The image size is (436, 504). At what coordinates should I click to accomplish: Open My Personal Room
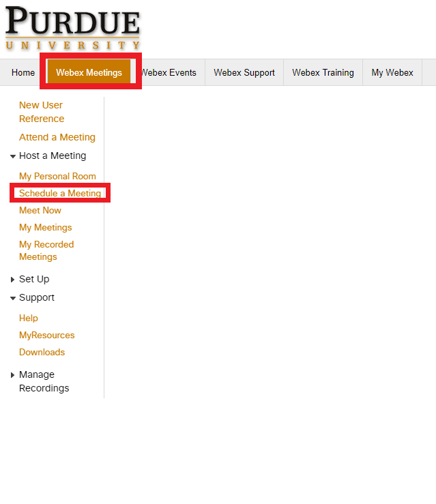57,176
